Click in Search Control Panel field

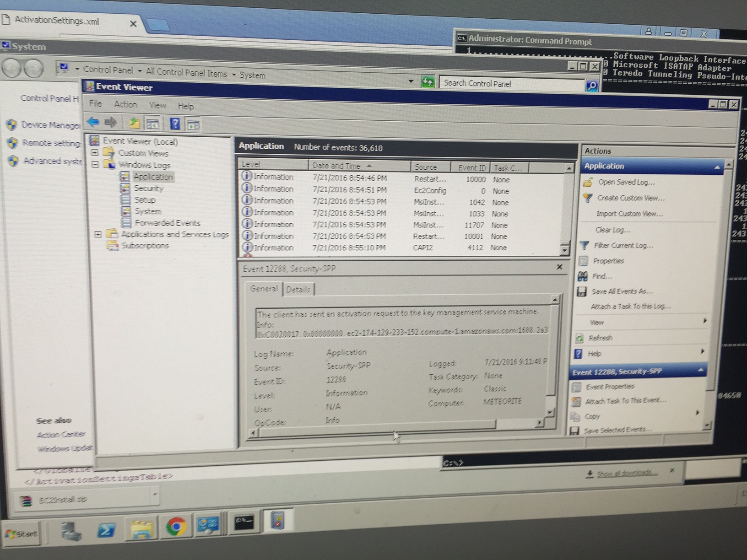[x=511, y=84]
